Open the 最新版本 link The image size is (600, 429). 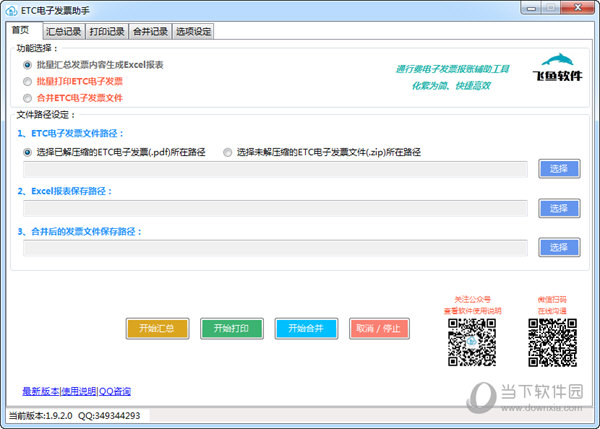point(40,391)
